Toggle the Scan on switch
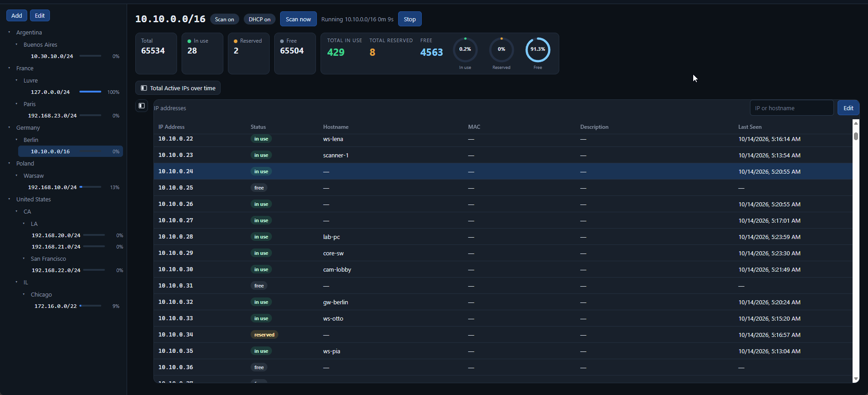 (x=224, y=20)
